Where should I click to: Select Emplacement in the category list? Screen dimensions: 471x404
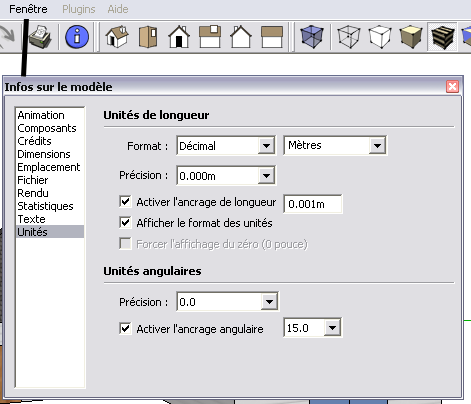pyautogui.click(x=49, y=167)
